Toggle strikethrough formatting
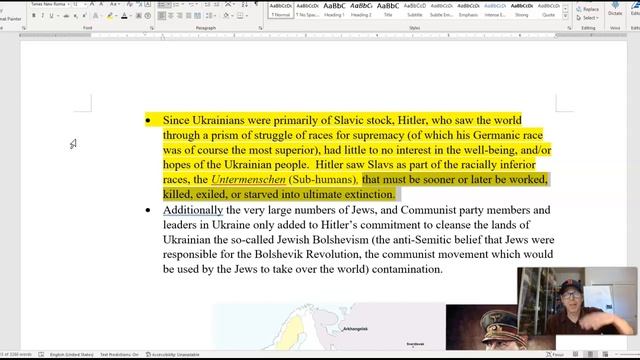Viewport: 640px width, 360px height. (66, 16)
